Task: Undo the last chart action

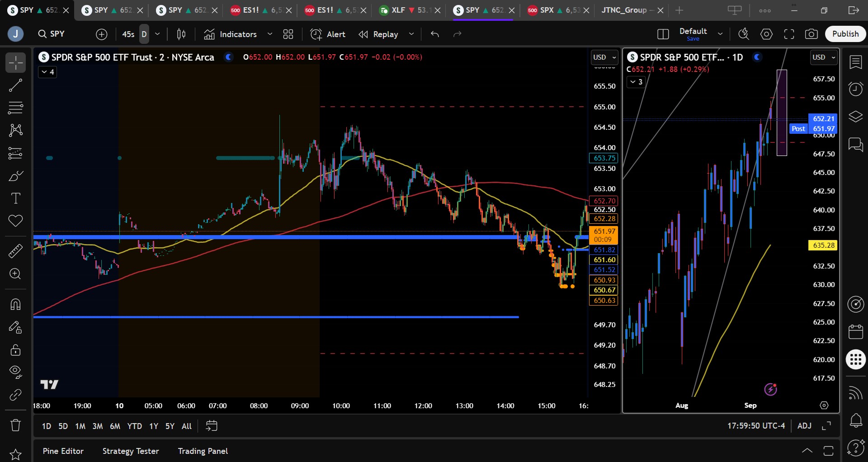Action: (435, 34)
